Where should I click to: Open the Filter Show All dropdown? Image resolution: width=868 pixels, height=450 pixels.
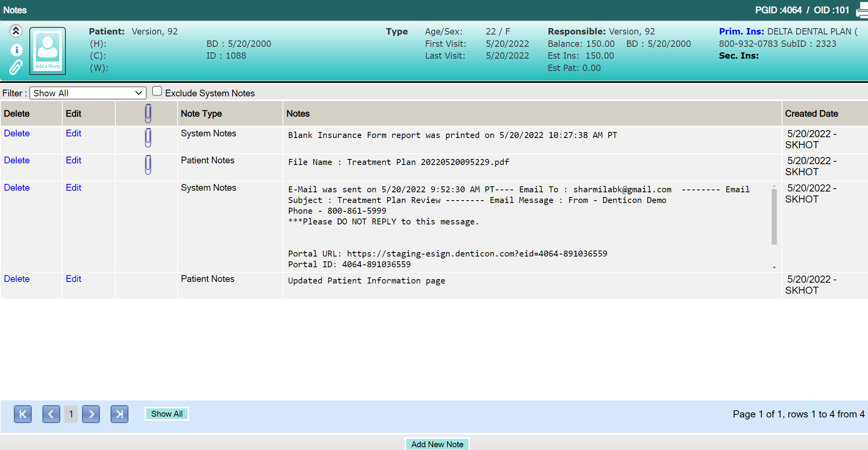88,93
